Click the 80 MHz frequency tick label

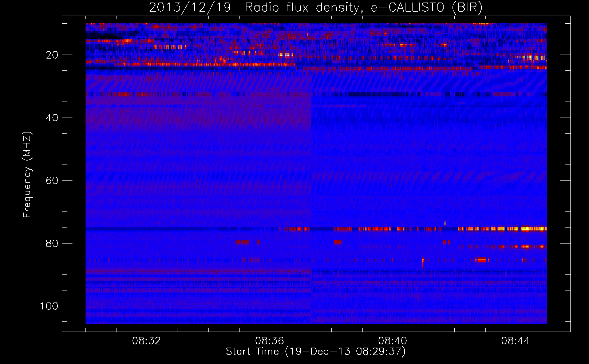pyautogui.click(x=52, y=243)
